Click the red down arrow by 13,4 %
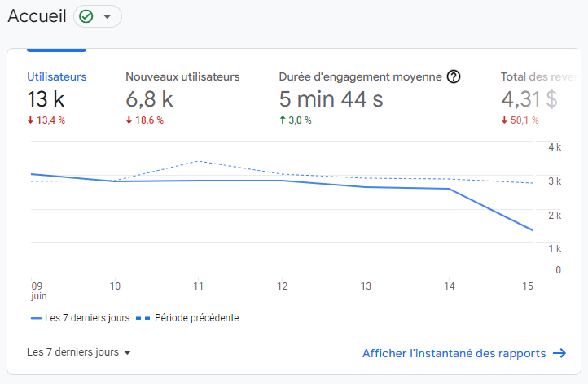The image size is (588, 384). click(30, 120)
